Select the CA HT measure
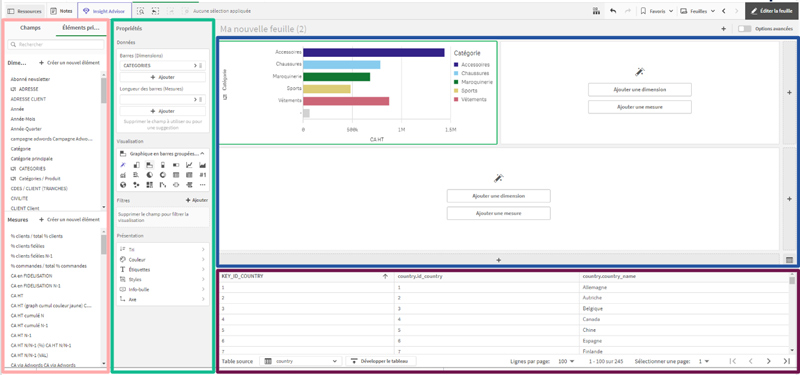Screen dimensions: 800x375 click(17, 295)
